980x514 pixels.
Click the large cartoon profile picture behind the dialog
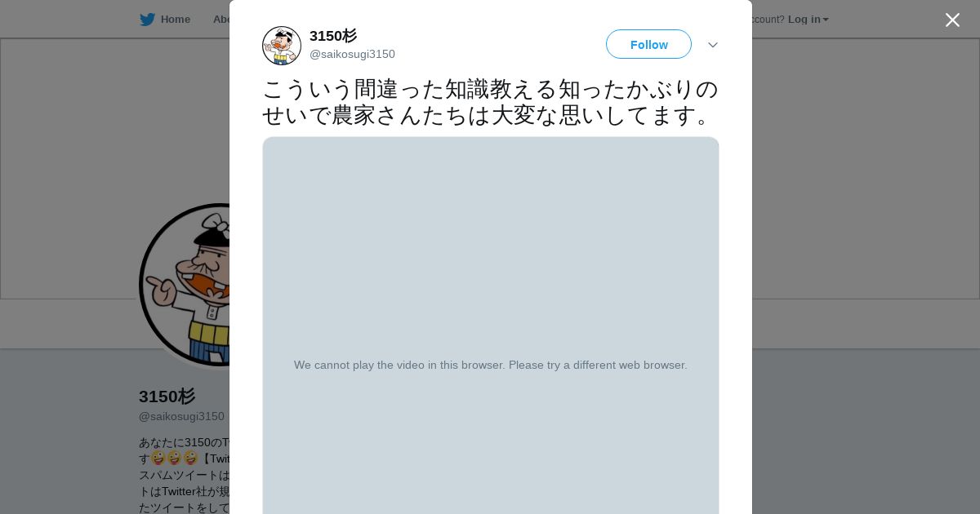click(x=185, y=285)
